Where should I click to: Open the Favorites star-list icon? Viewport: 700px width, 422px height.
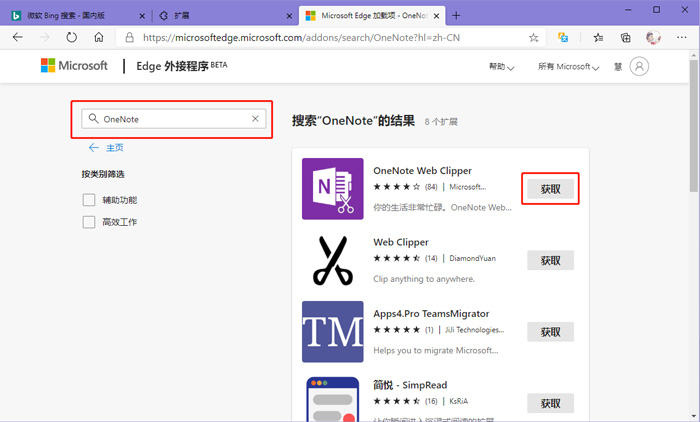[598, 37]
